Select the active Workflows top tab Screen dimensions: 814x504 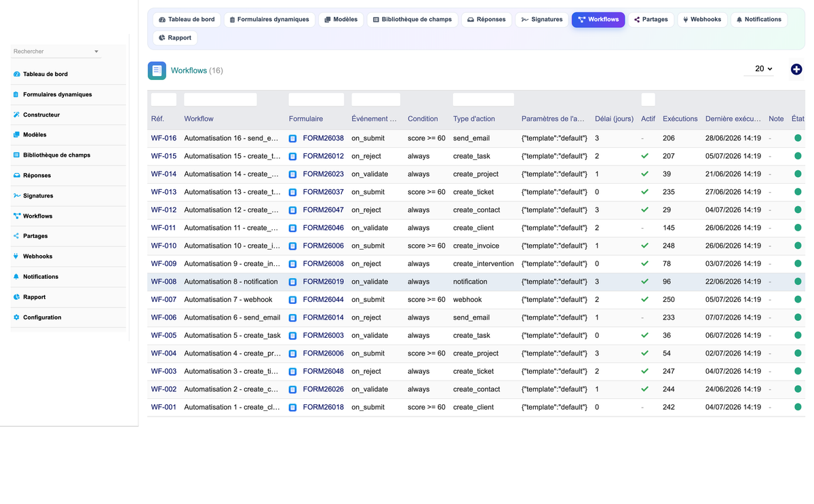tap(598, 20)
